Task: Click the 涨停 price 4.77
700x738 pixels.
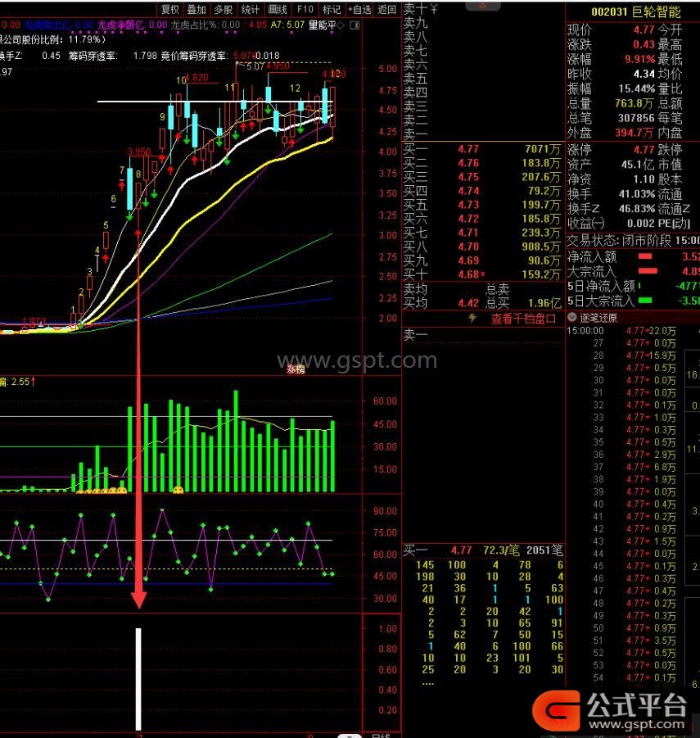Action: click(644, 150)
